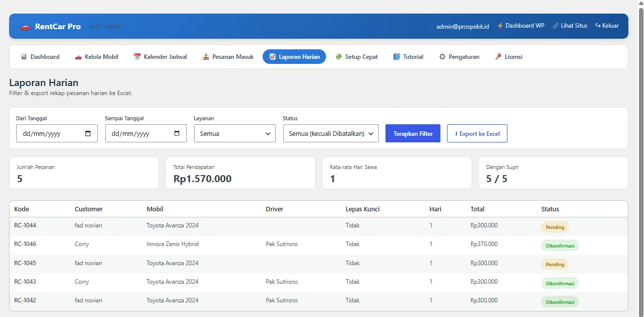Click the Laporan Harian chart icon
The height and width of the screenshot is (317, 644).
coord(272,57)
